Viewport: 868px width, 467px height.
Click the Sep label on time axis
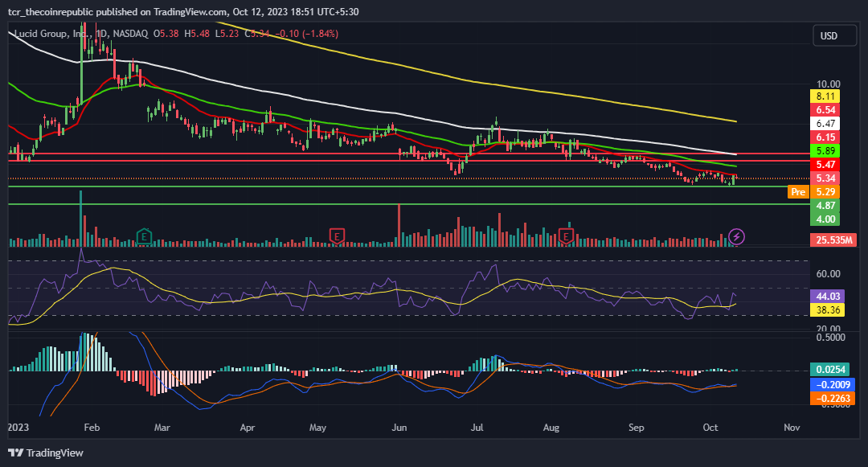click(637, 427)
